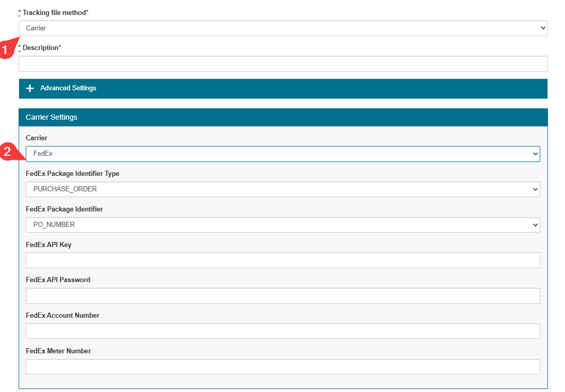Click the 'Description' label text
This screenshot has height=392, width=565.
coord(41,47)
